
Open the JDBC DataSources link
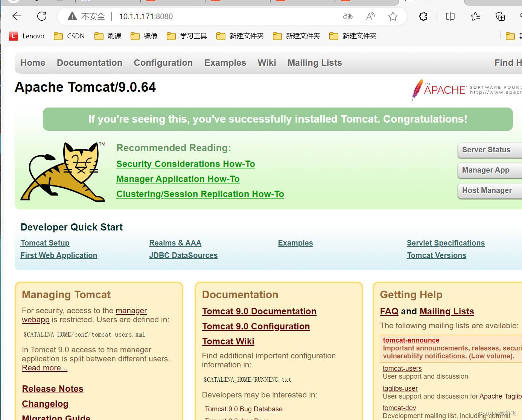183,255
